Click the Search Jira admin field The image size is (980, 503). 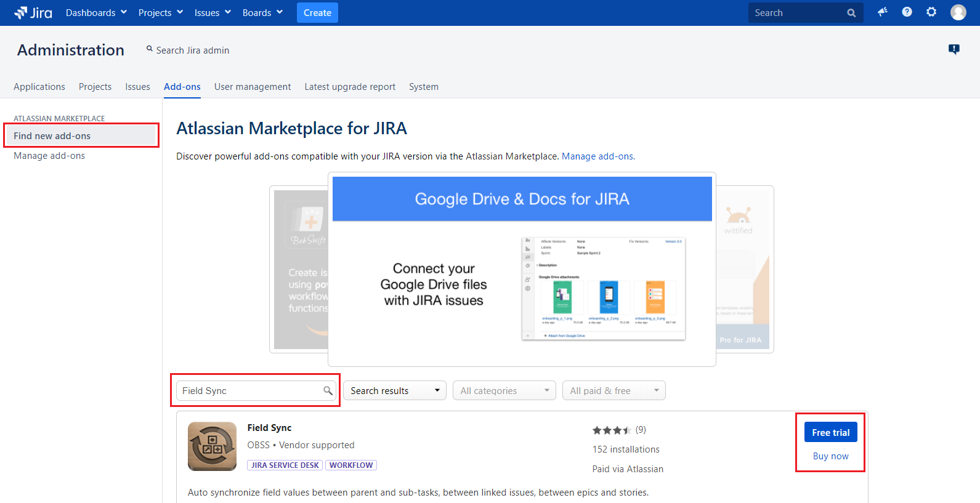tap(192, 50)
